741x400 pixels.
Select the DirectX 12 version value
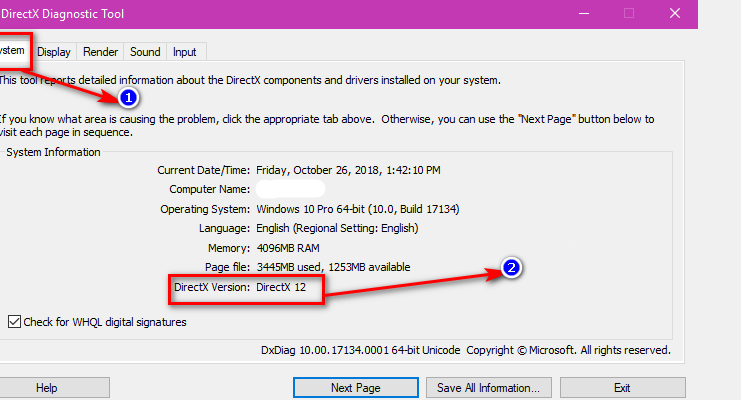tap(281, 287)
